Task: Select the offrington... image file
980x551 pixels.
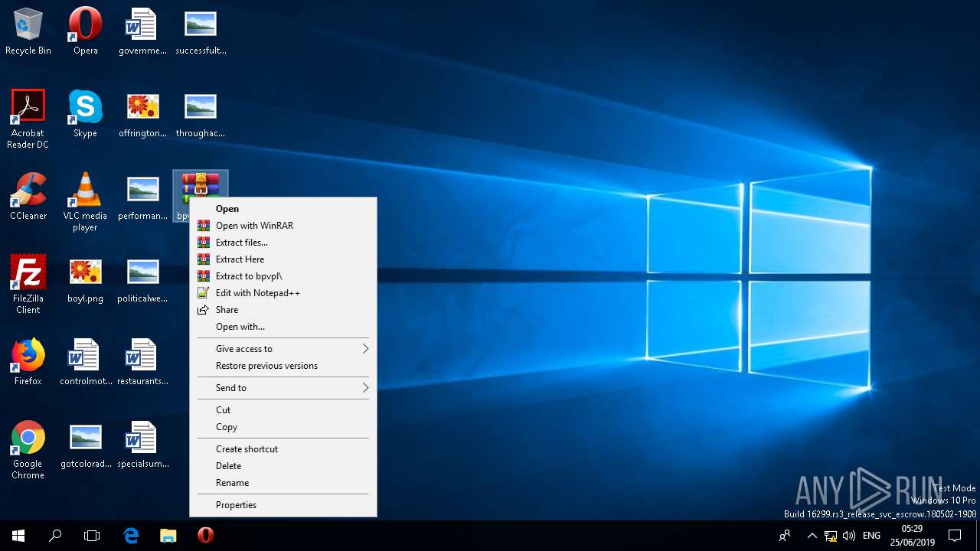Action: click(x=142, y=114)
